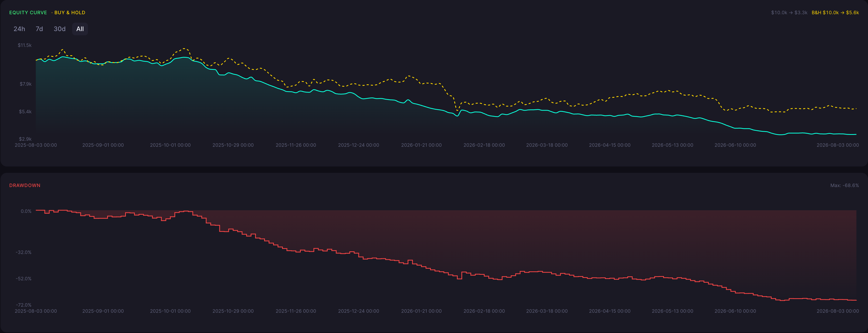Click '2025-09-01 00:00' on the drawdown chart axis
Image resolution: width=868 pixels, height=333 pixels.
point(103,311)
